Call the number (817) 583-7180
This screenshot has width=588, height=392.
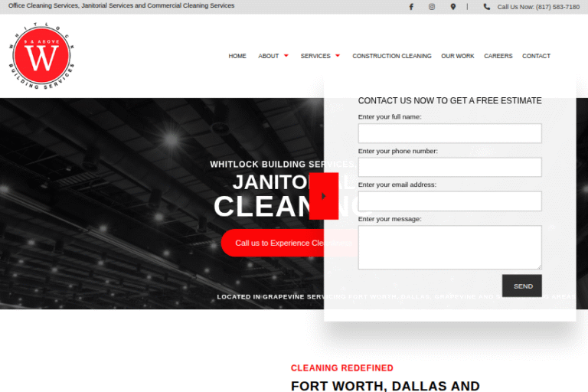[538, 7]
